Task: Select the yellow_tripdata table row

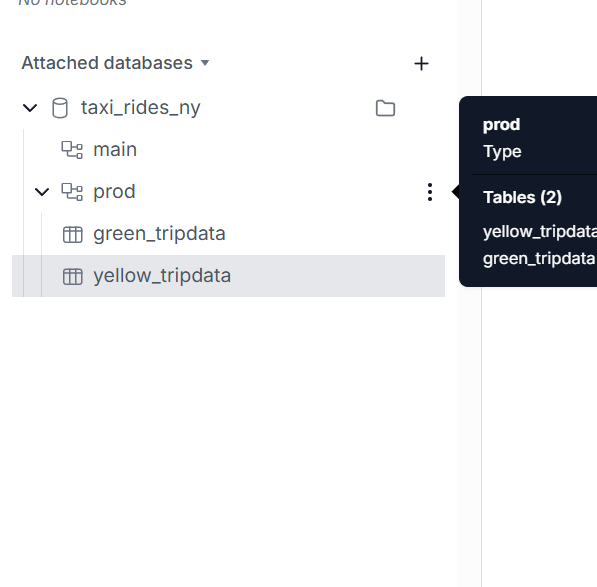Action: coord(228,276)
